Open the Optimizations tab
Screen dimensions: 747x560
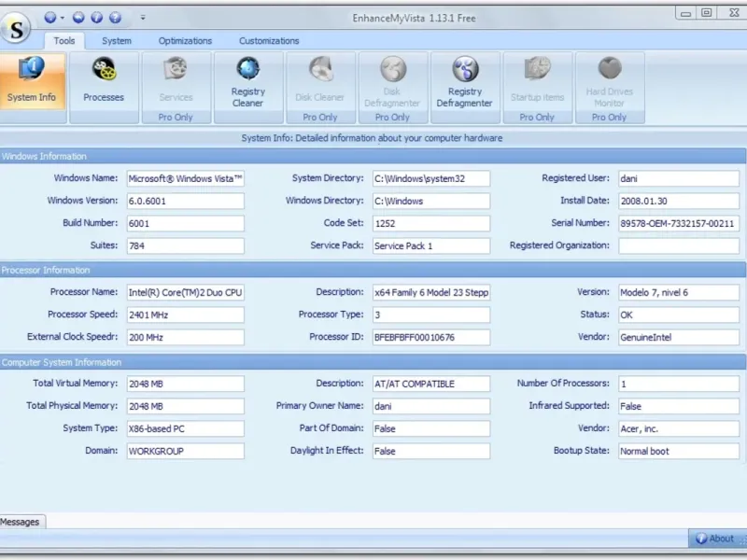[x=185, y=41]
